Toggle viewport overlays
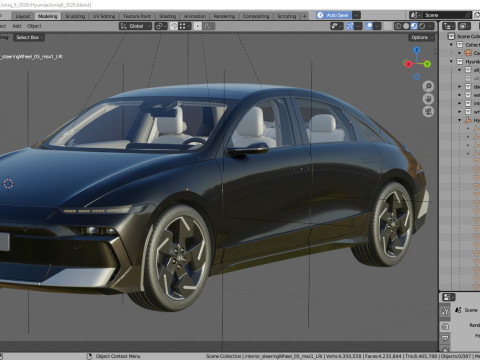Image resolution: width=480 pixels, height=360 pixels. pyautogui.click(x=369, y=26)
